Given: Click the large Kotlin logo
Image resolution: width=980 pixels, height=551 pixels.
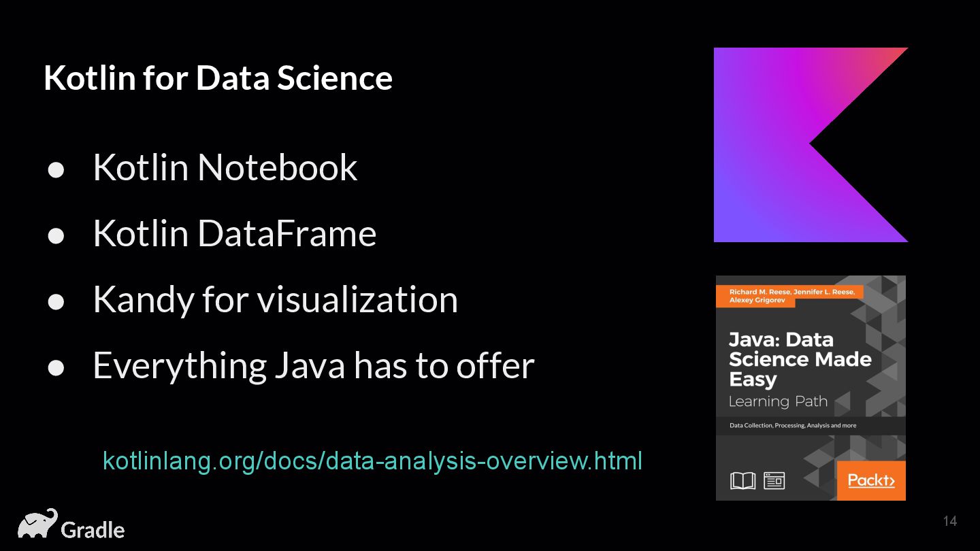Looking at the screenshot, I should [811, 145].
